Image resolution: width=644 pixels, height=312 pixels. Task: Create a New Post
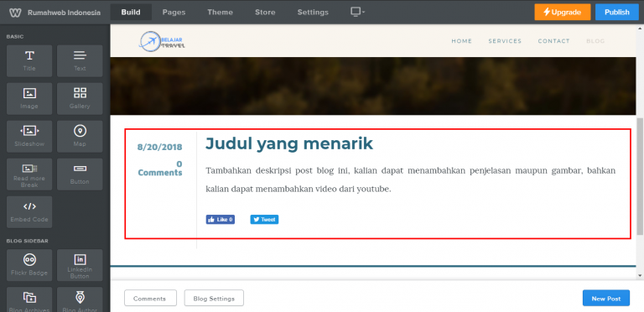[605, 298]
